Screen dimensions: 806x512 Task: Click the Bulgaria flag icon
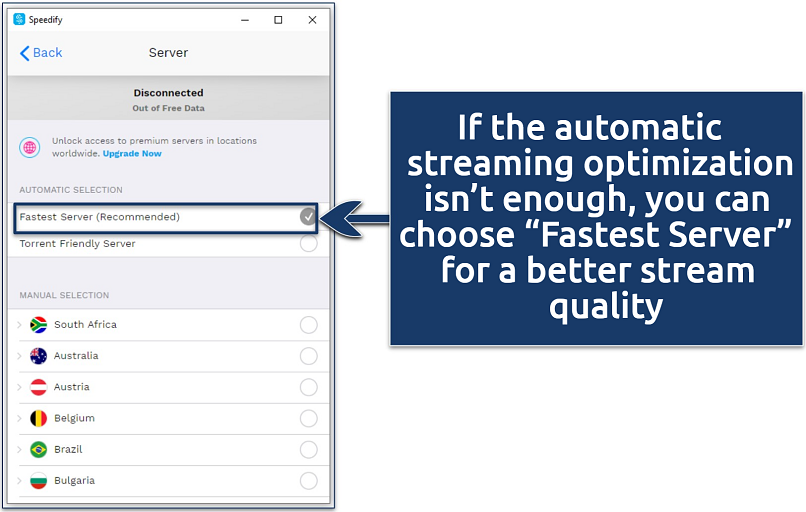[x=39, y=480]
